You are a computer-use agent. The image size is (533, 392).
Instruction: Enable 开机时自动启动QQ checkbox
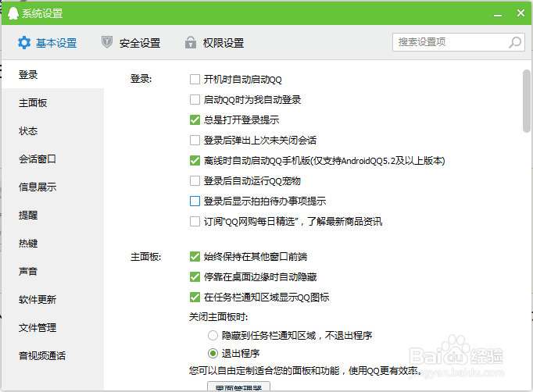coord(195,80)
